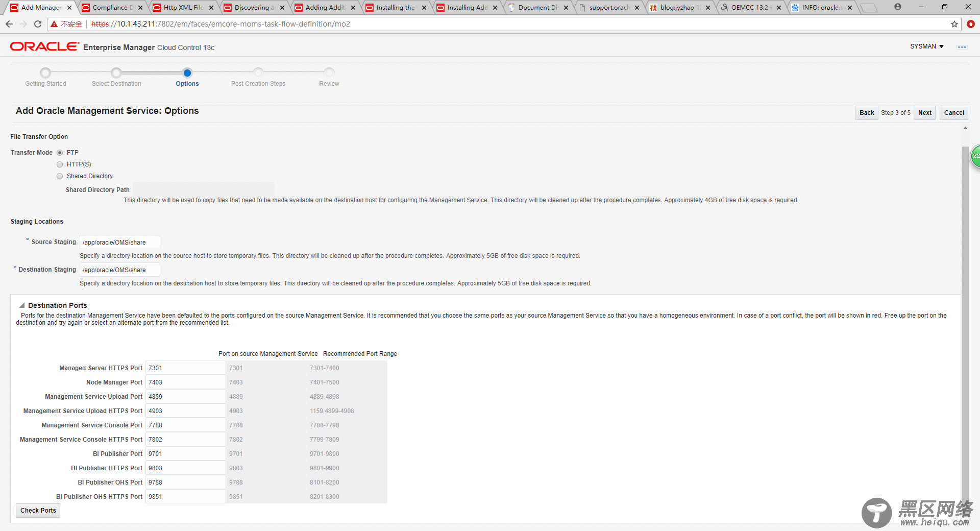Switch to the Discovering tab

254,8
